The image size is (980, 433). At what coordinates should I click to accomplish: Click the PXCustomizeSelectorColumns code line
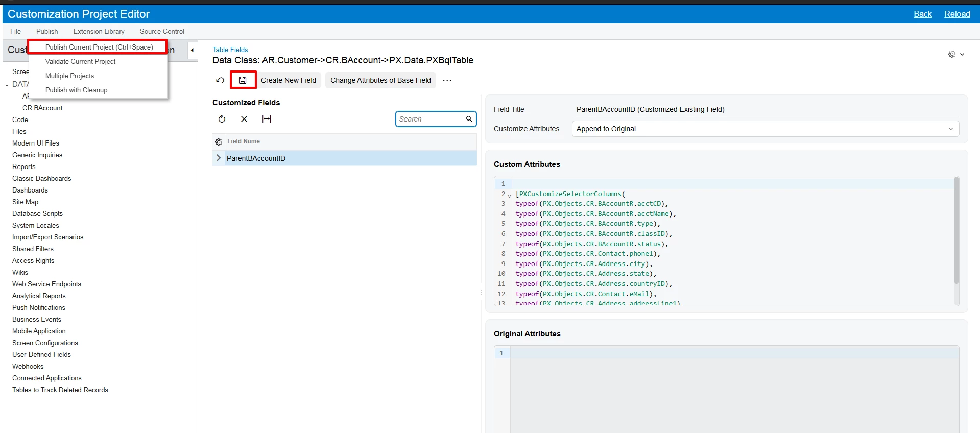pyautogui.click(x=570, y=194)
